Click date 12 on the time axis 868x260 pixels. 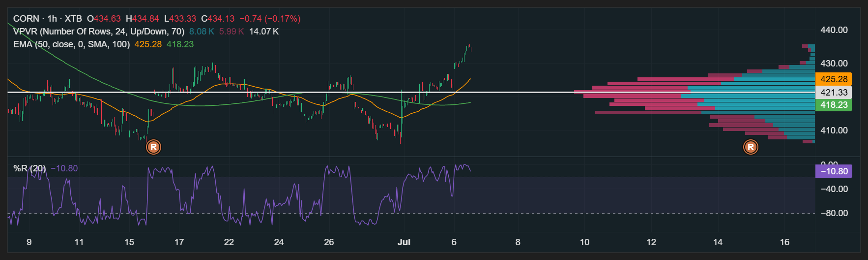pos(651,242)
